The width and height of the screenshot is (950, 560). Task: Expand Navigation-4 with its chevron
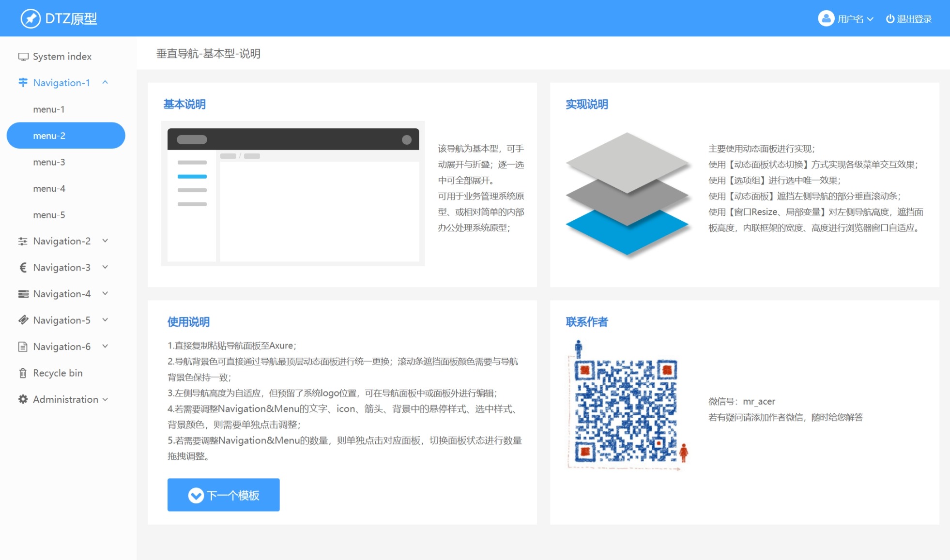pos(105,293)
